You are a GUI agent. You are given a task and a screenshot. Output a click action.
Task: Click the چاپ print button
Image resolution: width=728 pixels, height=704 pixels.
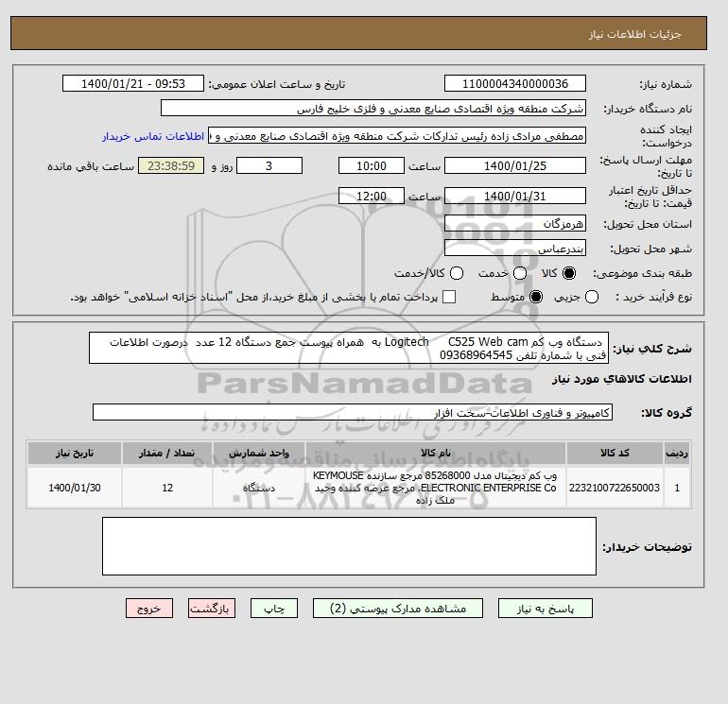pos(274,609)
